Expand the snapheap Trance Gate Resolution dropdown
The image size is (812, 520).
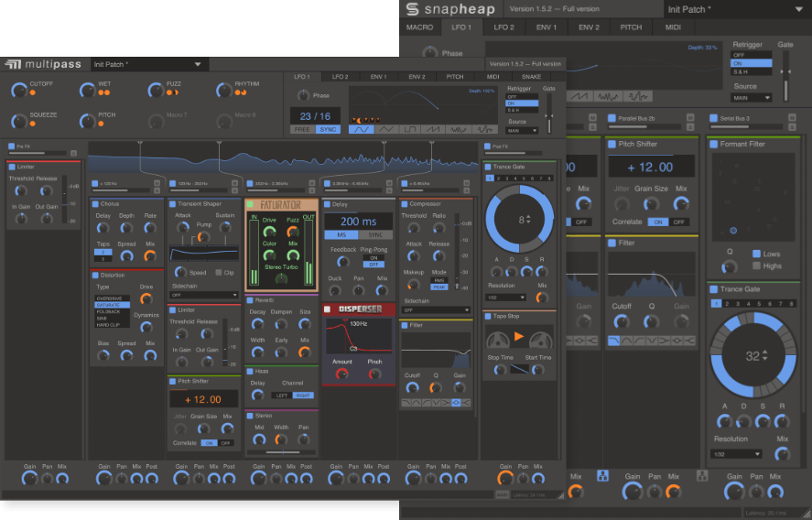(x=738, y=453)
